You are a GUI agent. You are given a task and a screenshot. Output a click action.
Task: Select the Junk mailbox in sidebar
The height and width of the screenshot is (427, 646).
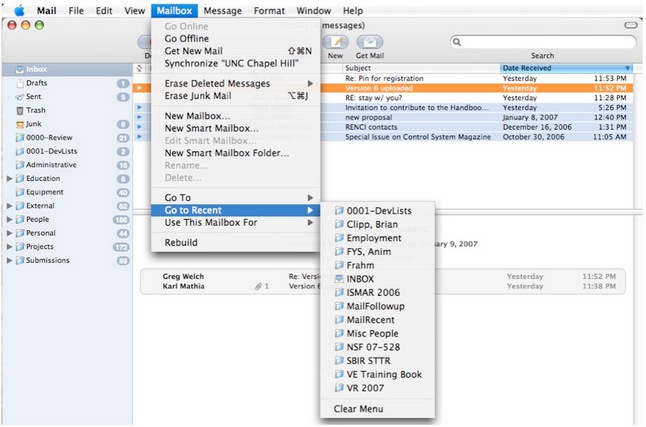(34, 124)
